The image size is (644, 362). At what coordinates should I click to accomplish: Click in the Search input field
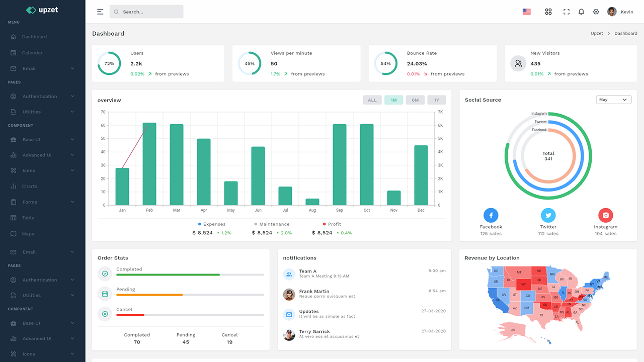pyautogui.click(x=146, y=12)
